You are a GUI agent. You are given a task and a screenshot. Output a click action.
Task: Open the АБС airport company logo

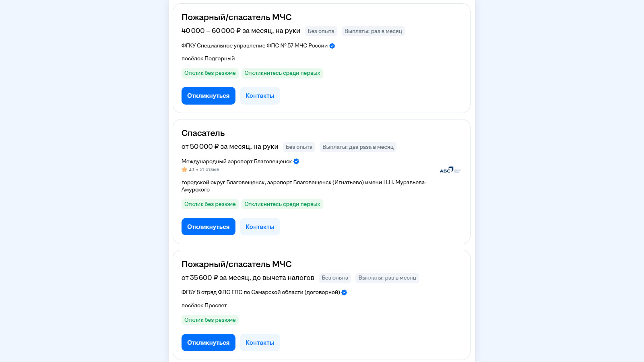(450, 170)
